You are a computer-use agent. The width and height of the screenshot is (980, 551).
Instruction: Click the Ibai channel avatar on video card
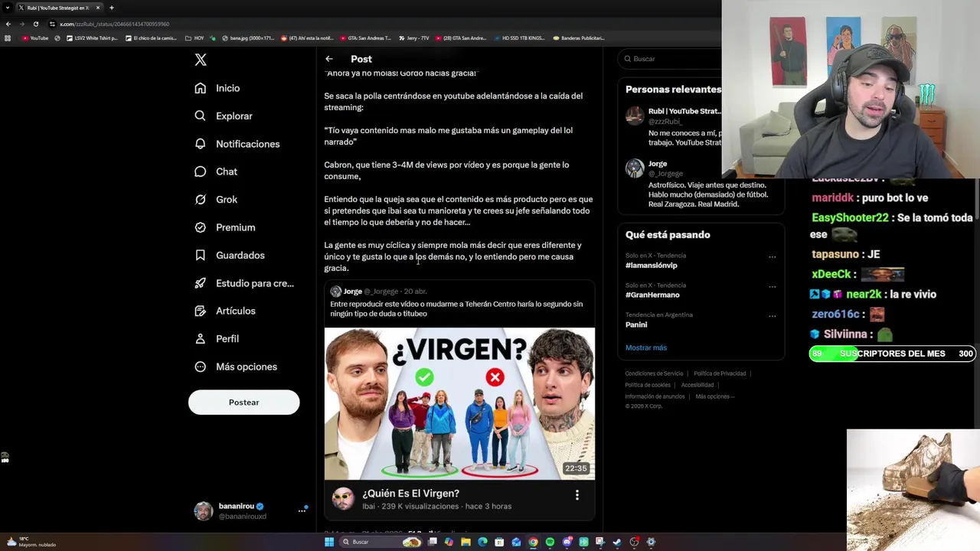point(343,499)
